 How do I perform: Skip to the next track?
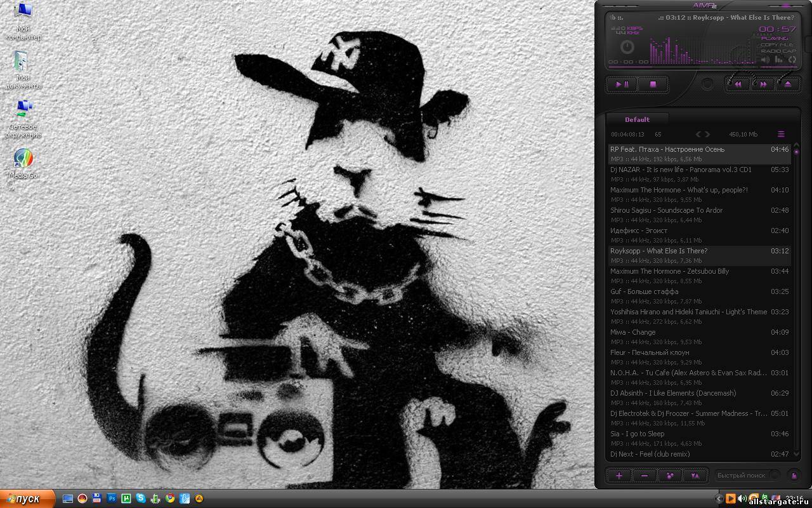[763, 84]
